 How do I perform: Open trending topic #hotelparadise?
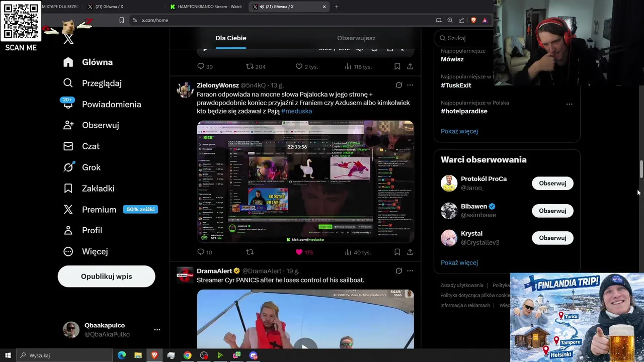tap(464, 111)
